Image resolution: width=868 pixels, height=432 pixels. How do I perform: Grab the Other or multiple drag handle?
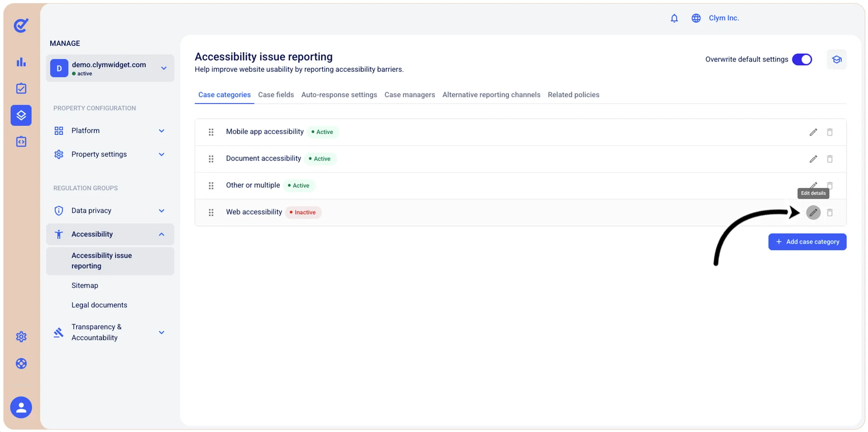click(x=211, y=185)
